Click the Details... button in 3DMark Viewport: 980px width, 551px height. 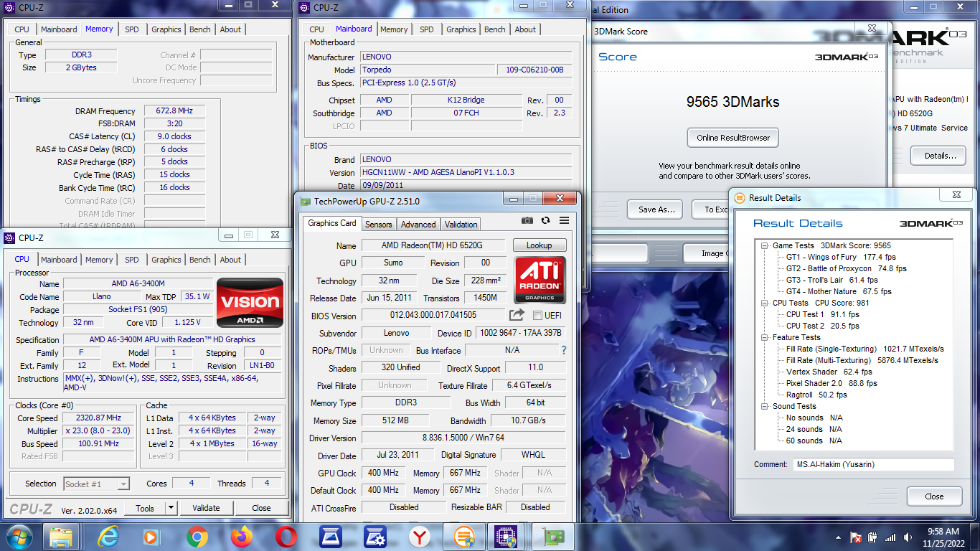(x=940, y=156)
